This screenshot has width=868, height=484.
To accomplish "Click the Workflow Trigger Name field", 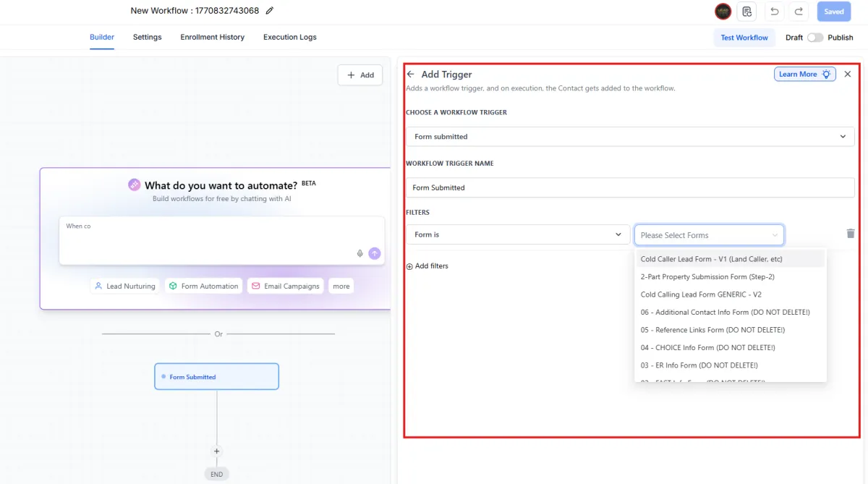I will click(x=629, y=187).
